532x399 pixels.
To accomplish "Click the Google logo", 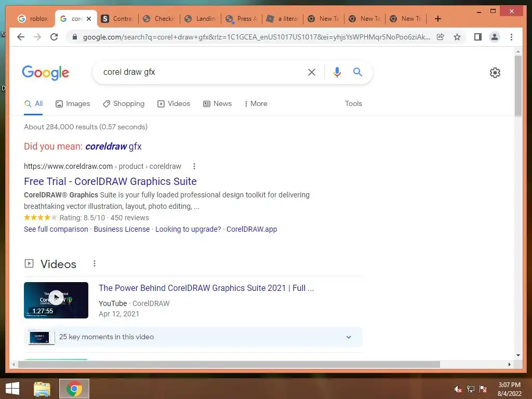I will (46, 73).
